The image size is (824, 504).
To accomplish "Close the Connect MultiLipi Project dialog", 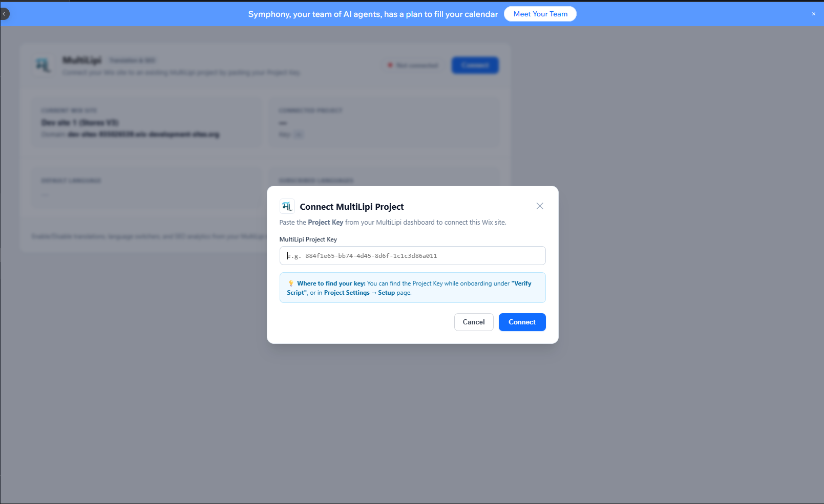I will [x=540, y=206].
